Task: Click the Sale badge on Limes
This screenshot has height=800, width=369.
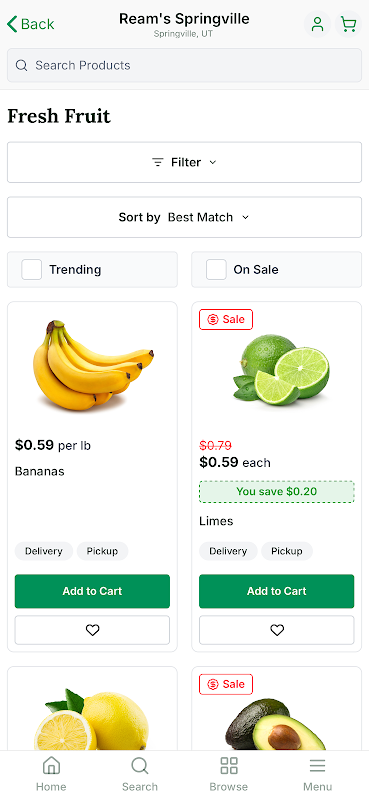Action: 226,319
